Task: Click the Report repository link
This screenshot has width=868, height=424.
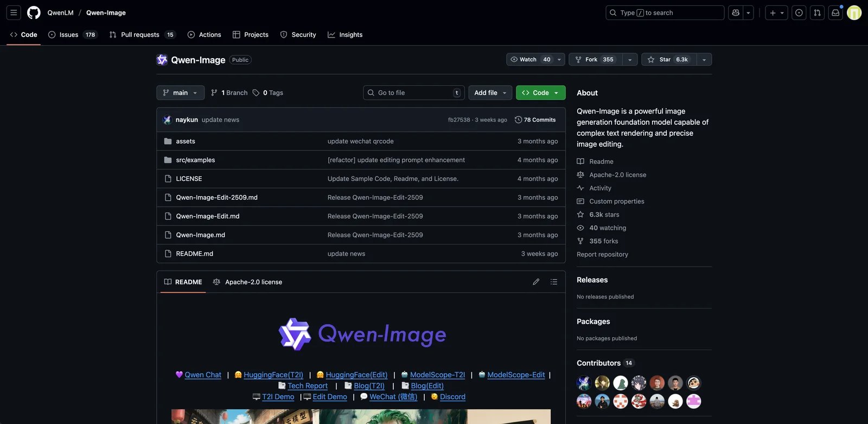Action: (x=602, y=254)
